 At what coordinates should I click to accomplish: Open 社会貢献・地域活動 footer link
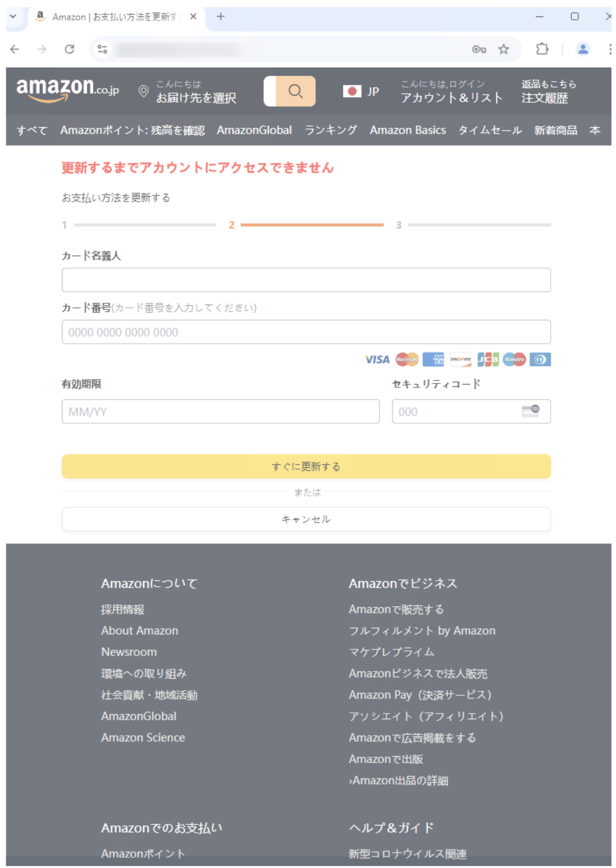149,695
